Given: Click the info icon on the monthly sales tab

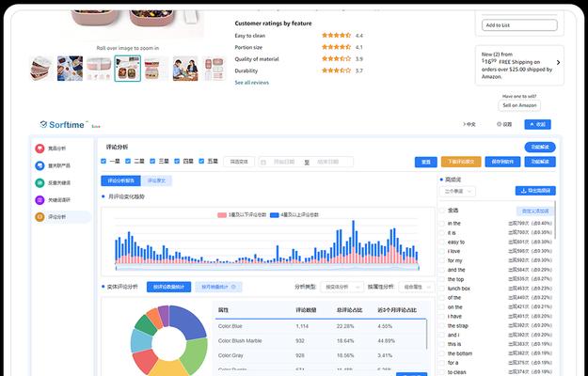Looking at the screenshot, I should tap(233, 287).
